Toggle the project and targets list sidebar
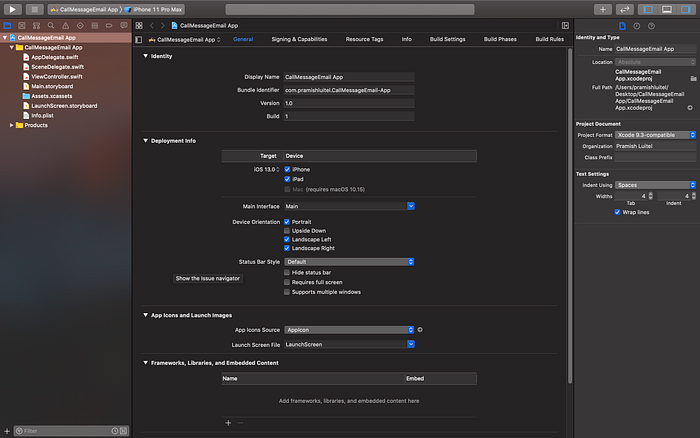Viewport: 700px width, 438px height. point(139,40)
